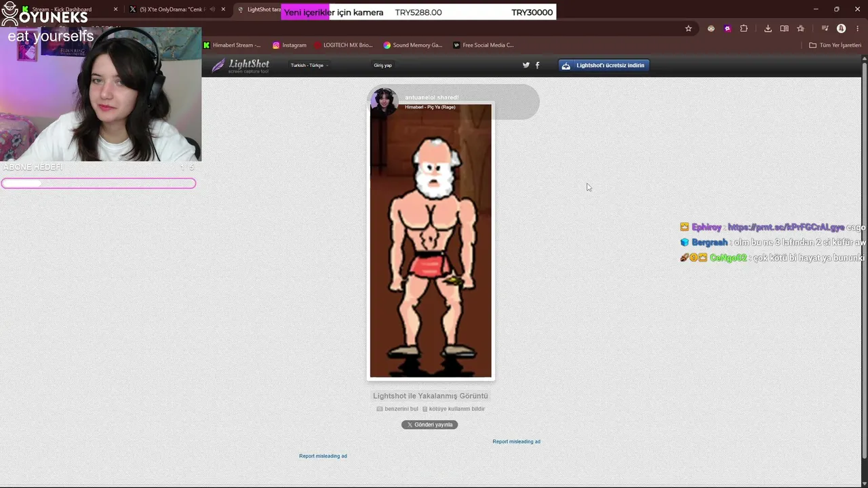This screenshot has width=868, height=488.
Task: Click the Lightshot ile Yakalanmış Görüntü heading
Action: tap(431, 396)
